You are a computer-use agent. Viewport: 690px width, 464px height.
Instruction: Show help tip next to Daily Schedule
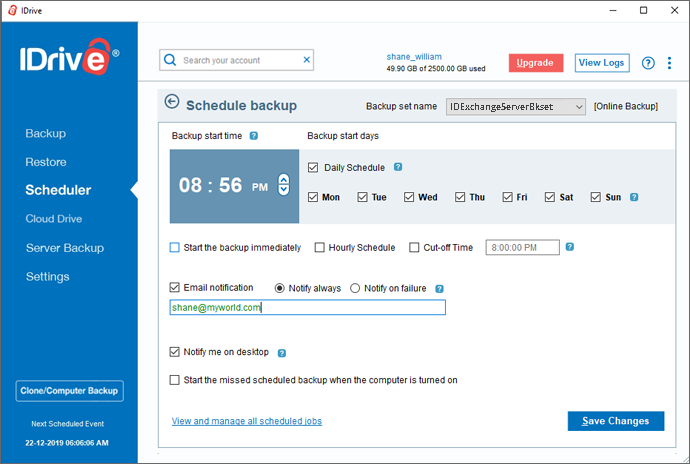coord(398,167)
